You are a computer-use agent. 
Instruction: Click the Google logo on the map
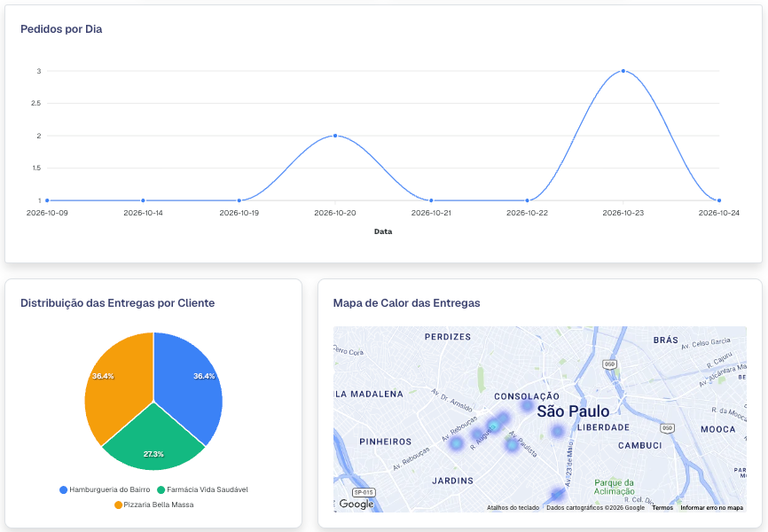[357, 505]
